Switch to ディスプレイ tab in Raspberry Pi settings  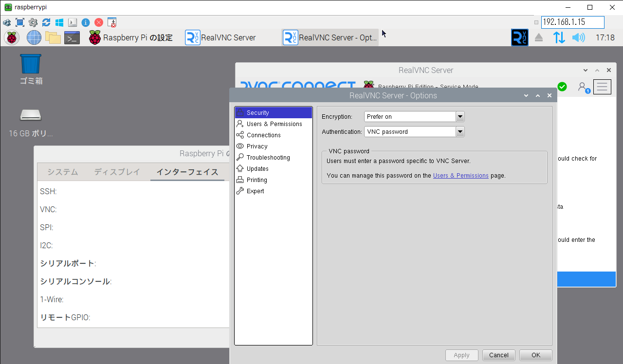117,172
